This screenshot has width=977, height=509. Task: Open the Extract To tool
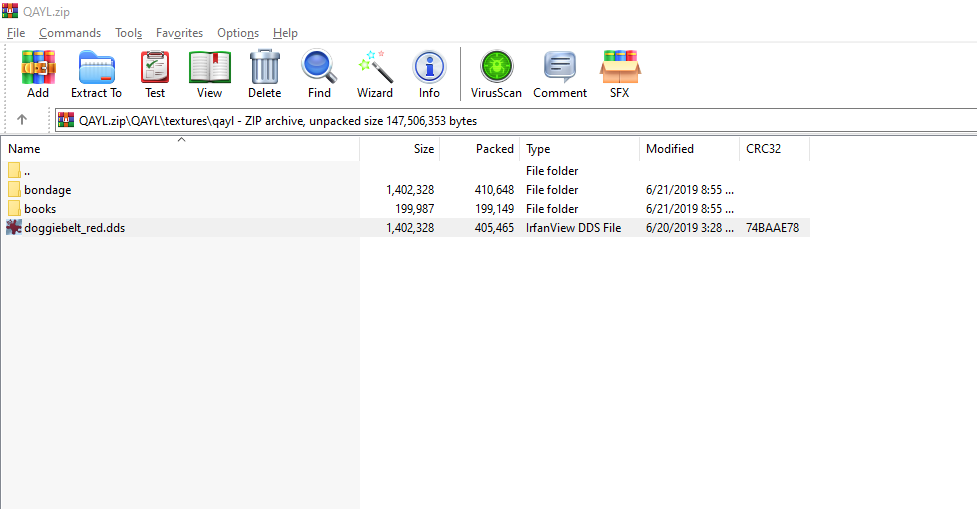pos(97,74)
